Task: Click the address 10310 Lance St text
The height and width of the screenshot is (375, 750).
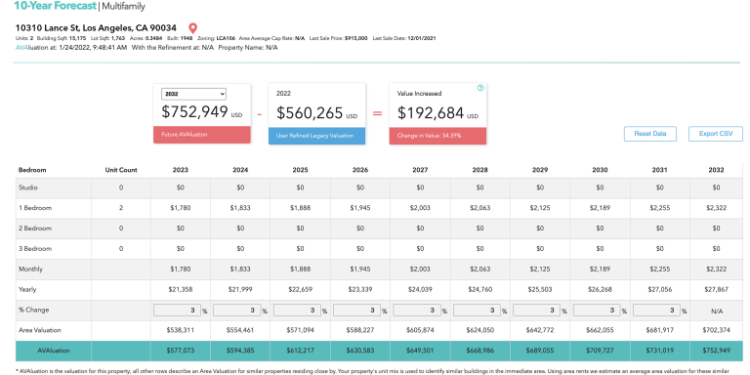Action: coord(96,28)
